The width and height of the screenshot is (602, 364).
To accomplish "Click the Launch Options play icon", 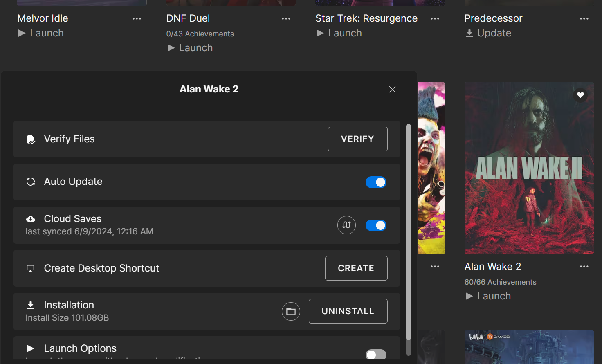I will click(31, 348).
